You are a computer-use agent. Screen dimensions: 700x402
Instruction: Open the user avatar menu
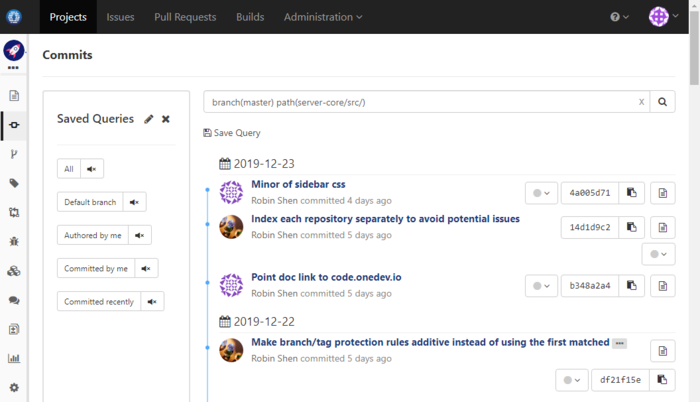coord(663,17)
